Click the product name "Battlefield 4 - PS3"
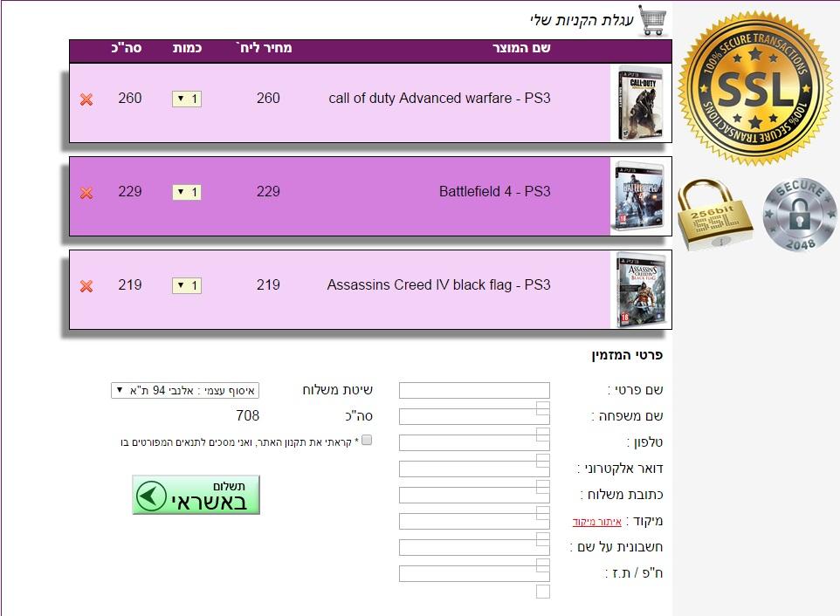The height and width of the screenshot is (616, 840). (x=494, y=192)
